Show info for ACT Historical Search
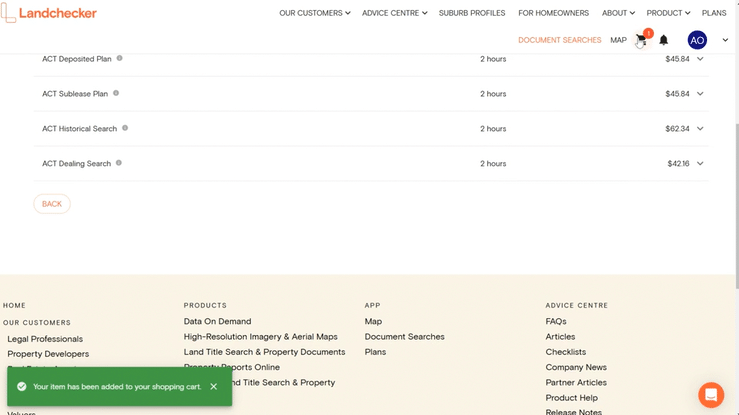This screenshot has height=415, width=739. [x=125, y=128]
